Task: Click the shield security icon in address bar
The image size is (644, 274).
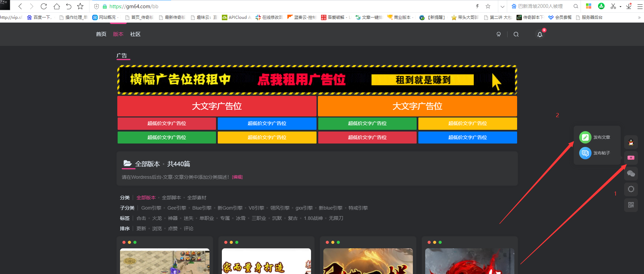Action: click(97, 7)
